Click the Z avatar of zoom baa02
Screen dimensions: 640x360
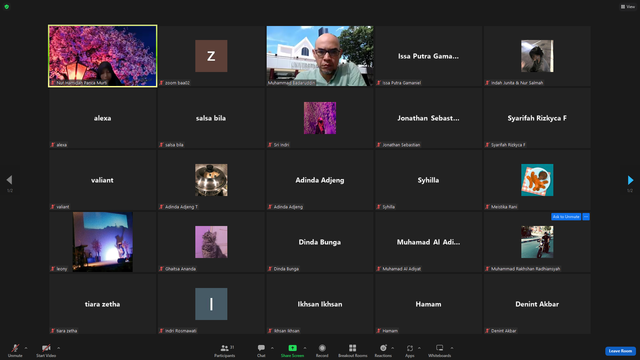coord(211,56)
